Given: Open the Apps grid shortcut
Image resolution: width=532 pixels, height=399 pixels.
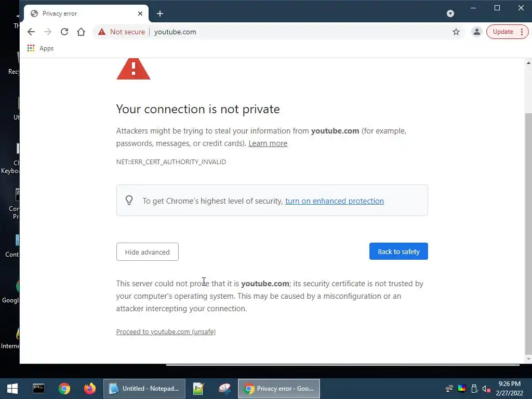Looking at the screenshot, I should coord(41,48).
